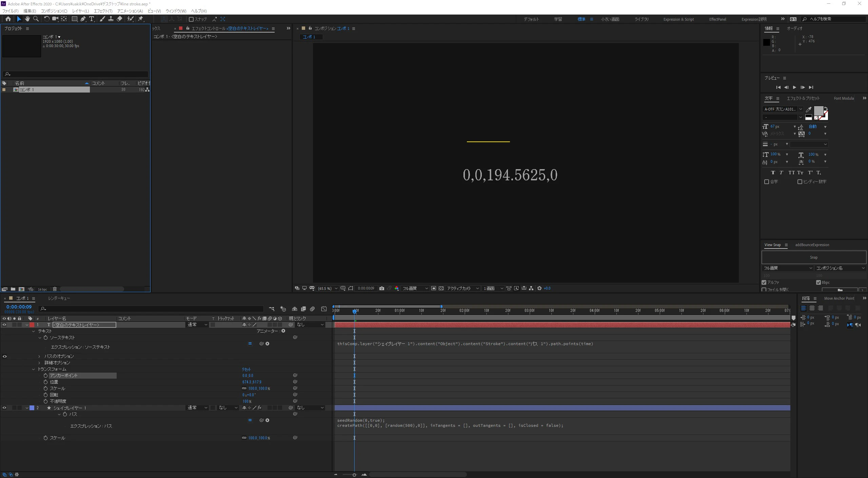Select the Type (T) tool
This screenshot has width=868, height=478.
click(x=92, y=19)
